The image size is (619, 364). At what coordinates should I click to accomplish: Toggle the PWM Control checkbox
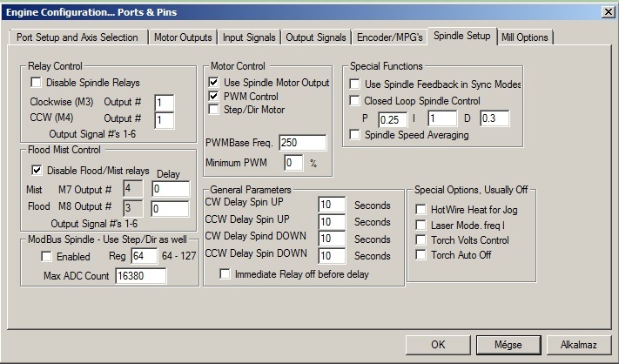point(213,96)
